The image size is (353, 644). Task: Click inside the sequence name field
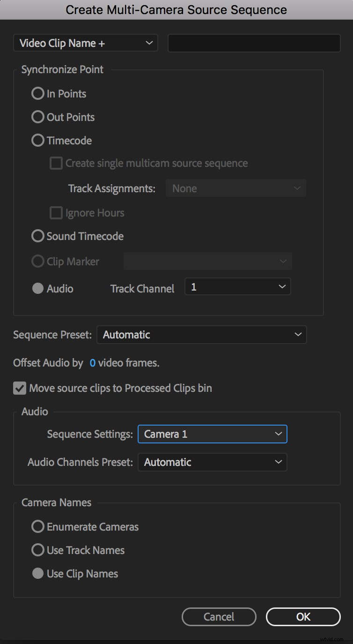[254, 43]
